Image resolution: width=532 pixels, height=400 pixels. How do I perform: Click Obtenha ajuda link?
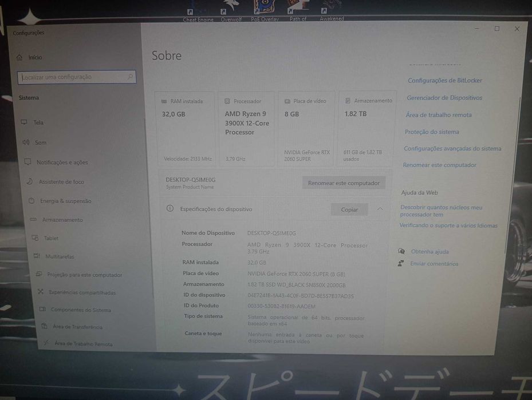click(430, 252)
